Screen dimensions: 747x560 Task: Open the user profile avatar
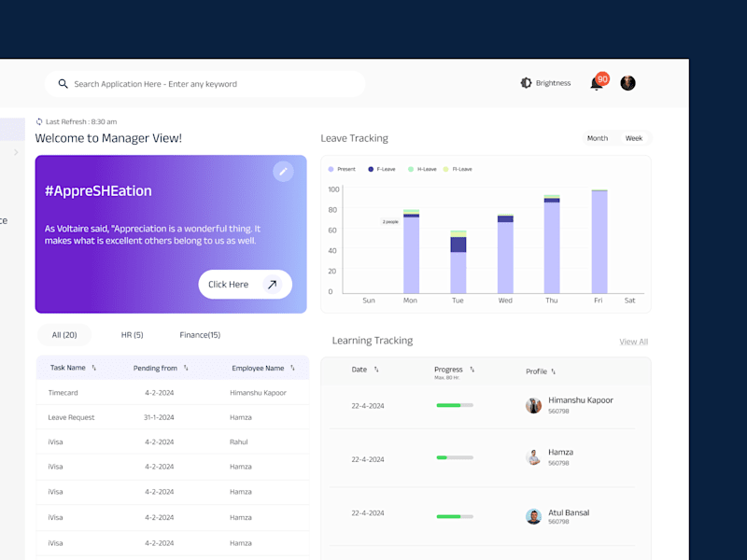627,83
